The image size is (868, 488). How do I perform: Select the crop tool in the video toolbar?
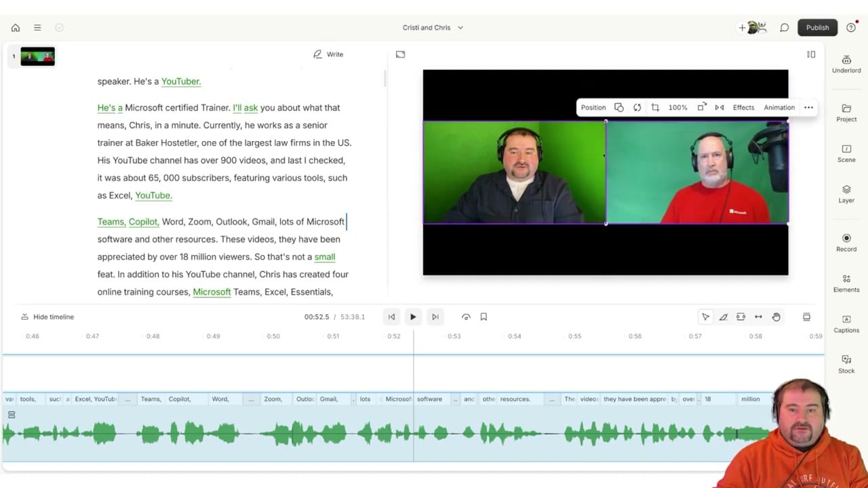click(655, 107)
